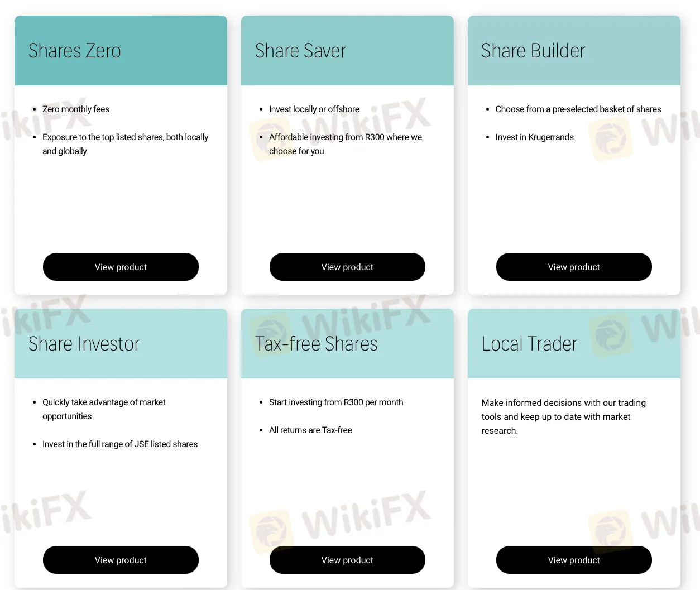
Task: Click the Share Builder header
Action: (533, 51)
